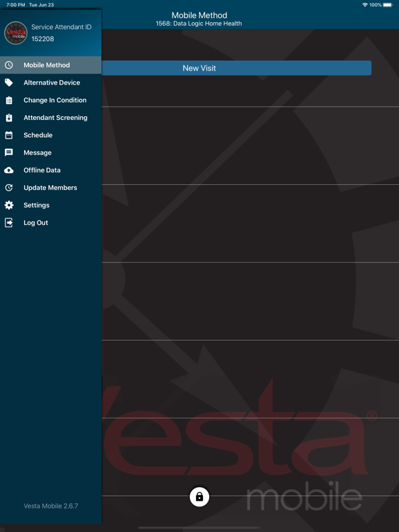The width and height of the screenshot is (399, 532).
Task: Tap the 7:00 PM time in status bar
Action: coord(16,5)
